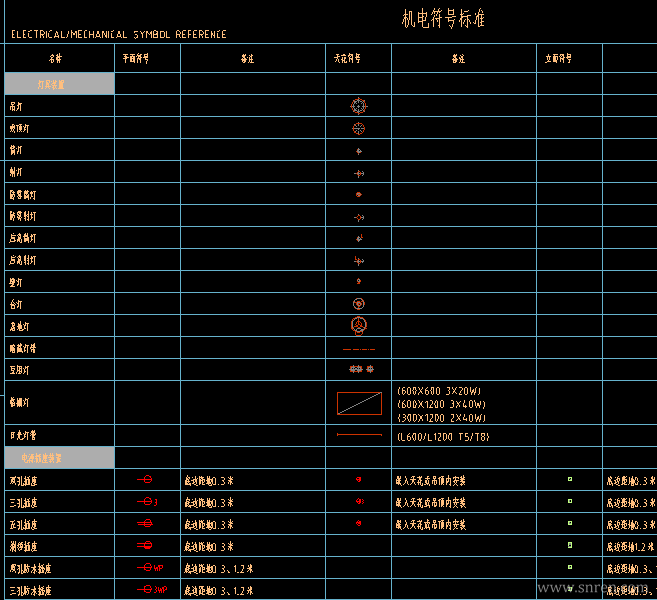
Task: Select the 两孔插座 red ceiling symbol
Action: point(359,479)
